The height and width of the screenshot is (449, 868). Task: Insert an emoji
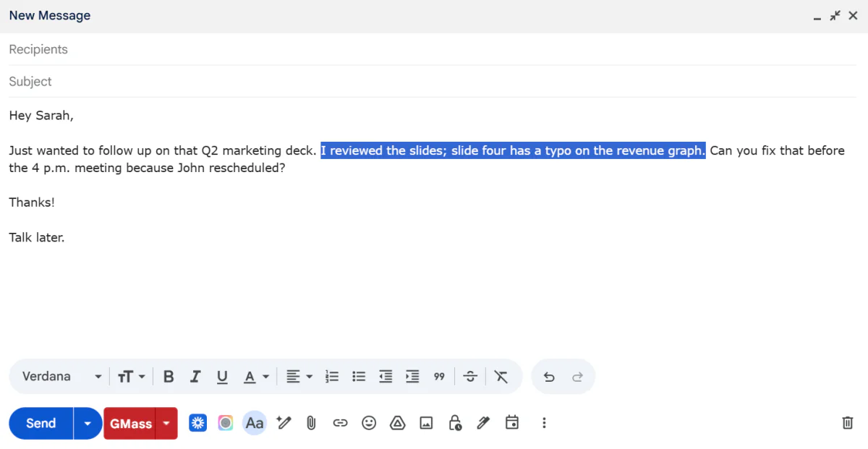[x=369, y=423]
